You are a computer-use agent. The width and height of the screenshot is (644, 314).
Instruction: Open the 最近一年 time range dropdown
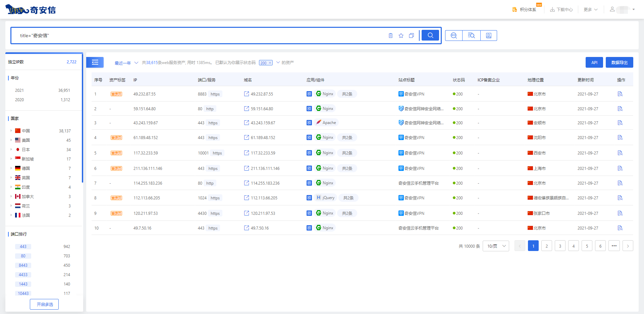(126, 63)
